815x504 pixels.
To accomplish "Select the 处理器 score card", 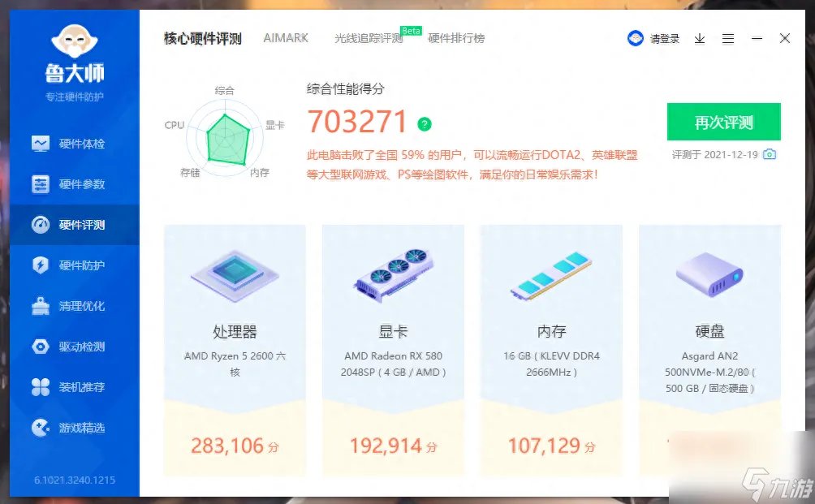I will click(x=234, y=349).
